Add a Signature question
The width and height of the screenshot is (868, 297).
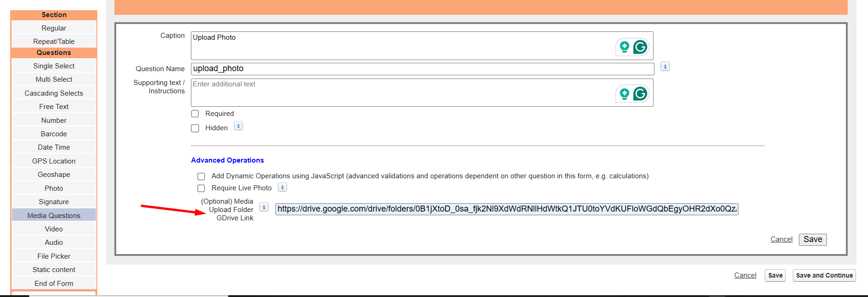54,202
